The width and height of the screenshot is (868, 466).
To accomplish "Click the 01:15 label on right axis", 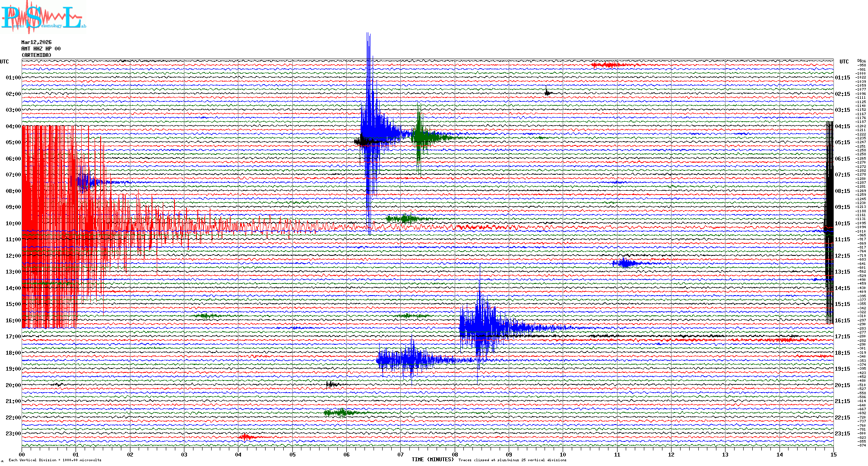I will click(x=843, y=78).
